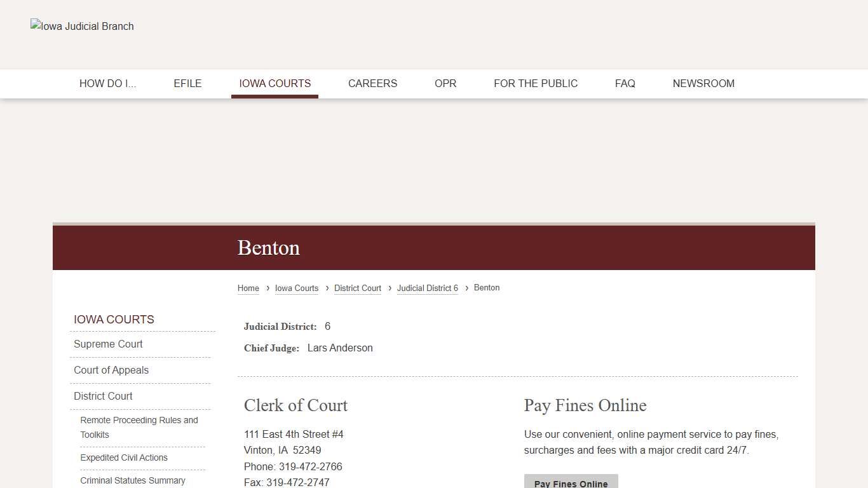Select Supreme Court in the sidebar
The width and height of the screenshot is (868, 488).
[x=108, y=344]
